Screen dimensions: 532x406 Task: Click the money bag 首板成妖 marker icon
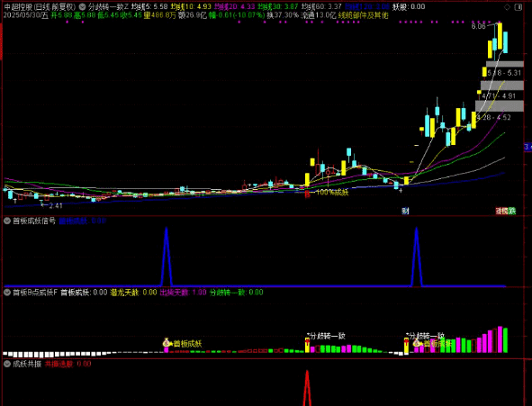coord(167,342)
